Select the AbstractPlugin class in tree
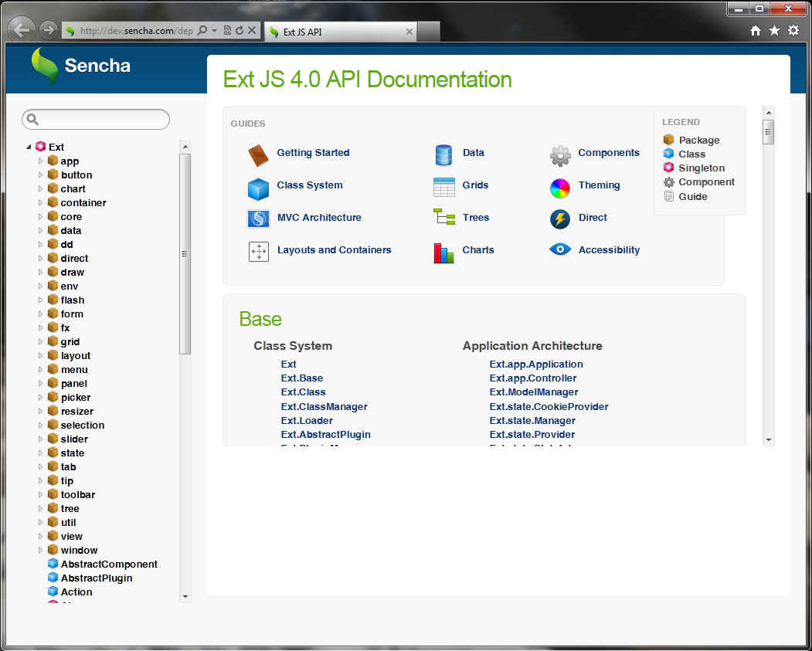 [97, 578]
